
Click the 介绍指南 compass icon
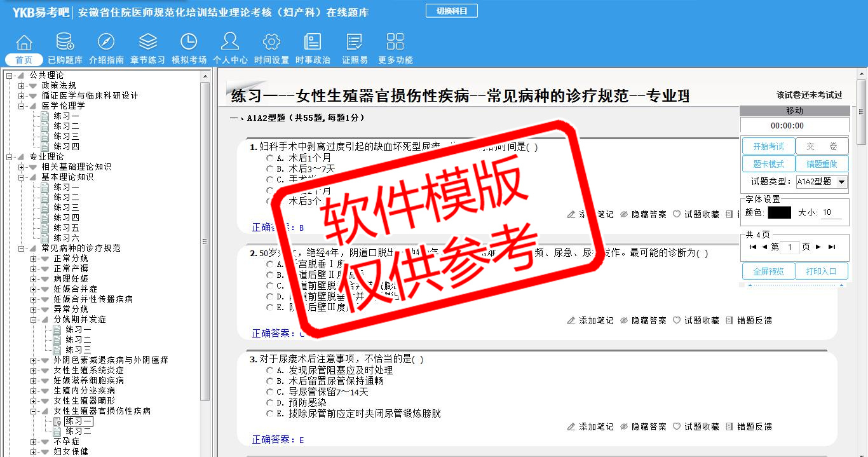point(106,43)
